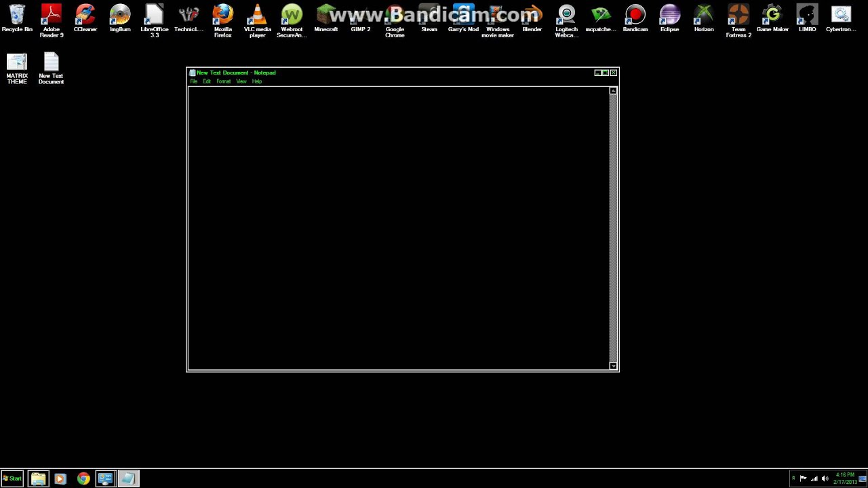Select the New Text Document desktop file
The image size is (868, 488).
[x=52, y=68]
